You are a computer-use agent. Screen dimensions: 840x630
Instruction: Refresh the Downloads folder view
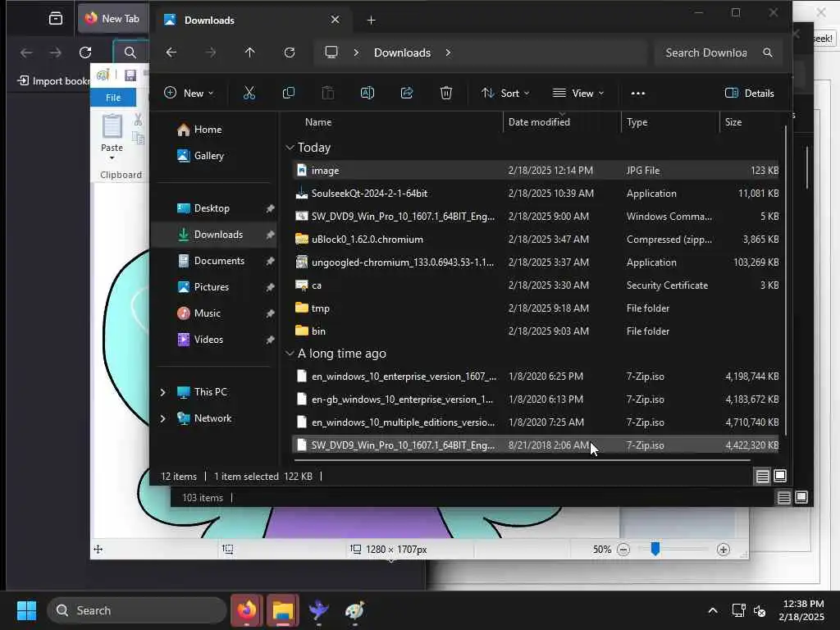[290, 52]
